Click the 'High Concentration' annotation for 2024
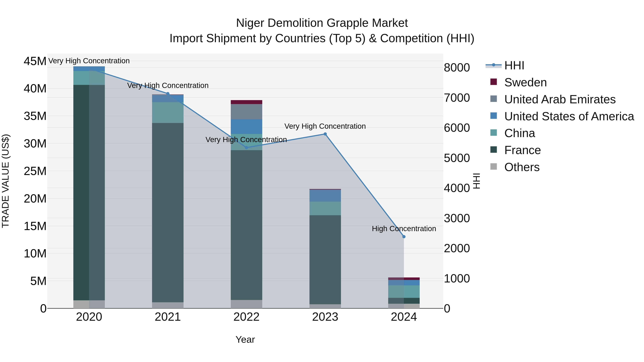Viewport: 644px width, 362px height. [x=404, y=229]
